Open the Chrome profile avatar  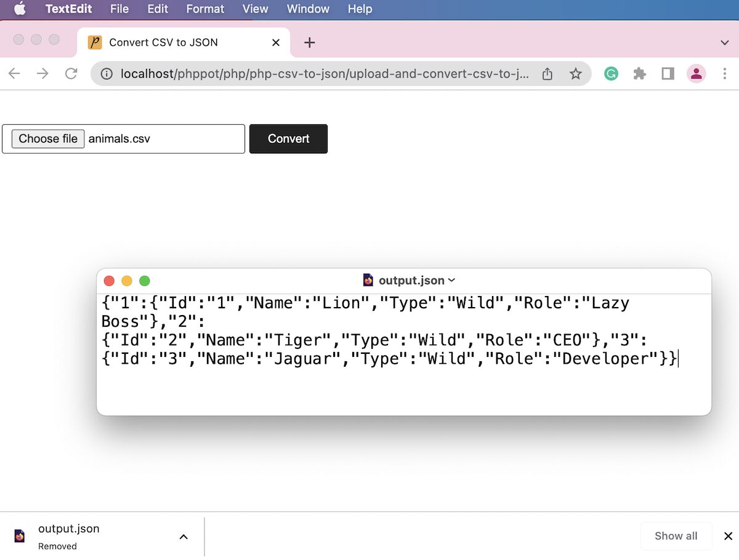click(697, 73)
